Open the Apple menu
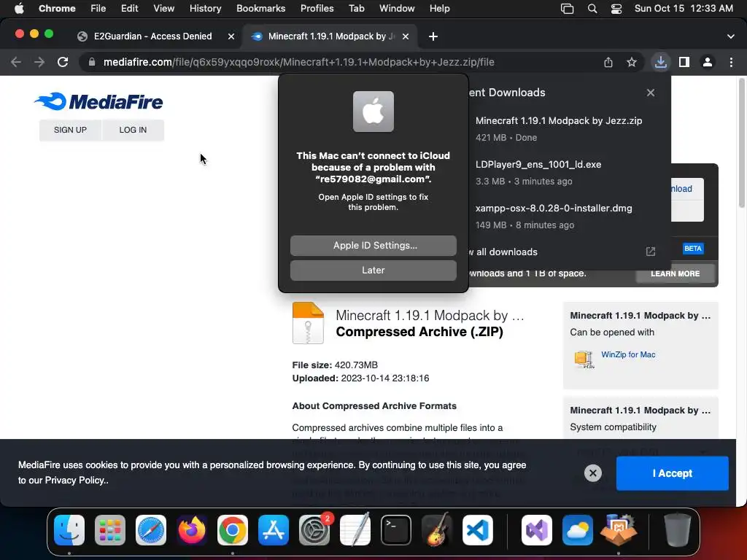This screenshot has height=560, width=747. click(x=19, y=9)
